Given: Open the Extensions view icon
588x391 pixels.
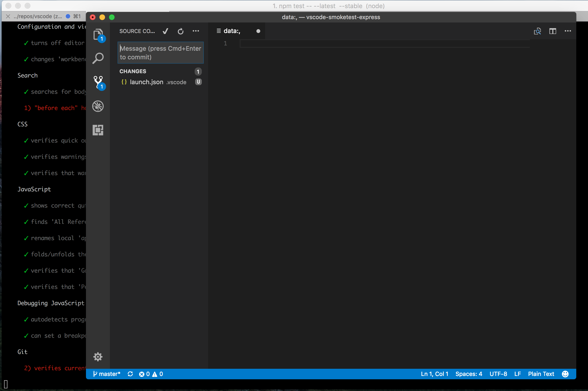Looking at the screenshot, I should click(98, 130).
